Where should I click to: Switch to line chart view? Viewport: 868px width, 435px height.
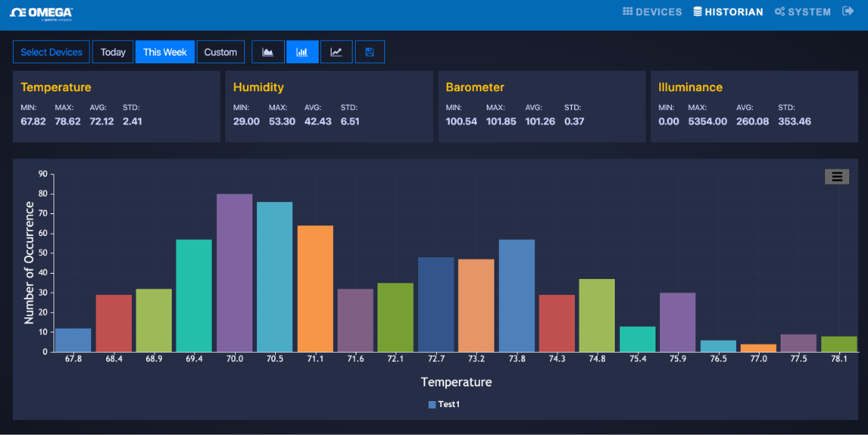coord(336,52)
